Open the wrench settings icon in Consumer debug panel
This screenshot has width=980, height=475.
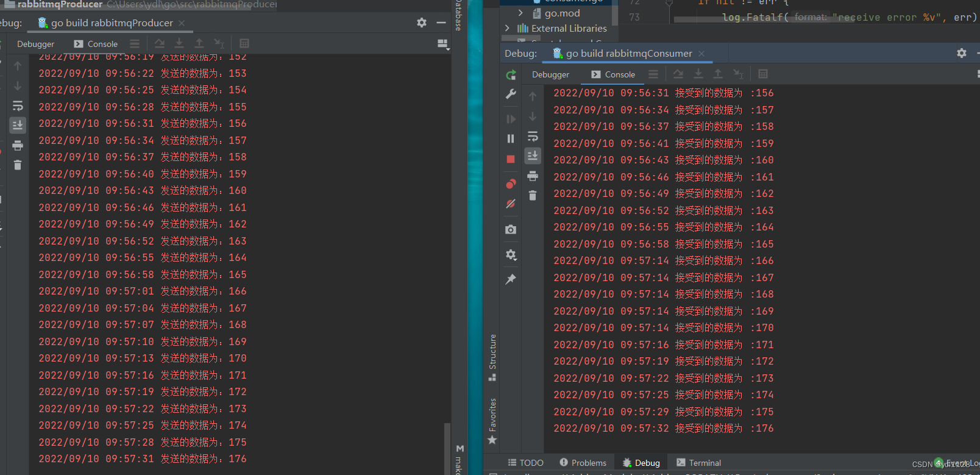coord(511,94)
